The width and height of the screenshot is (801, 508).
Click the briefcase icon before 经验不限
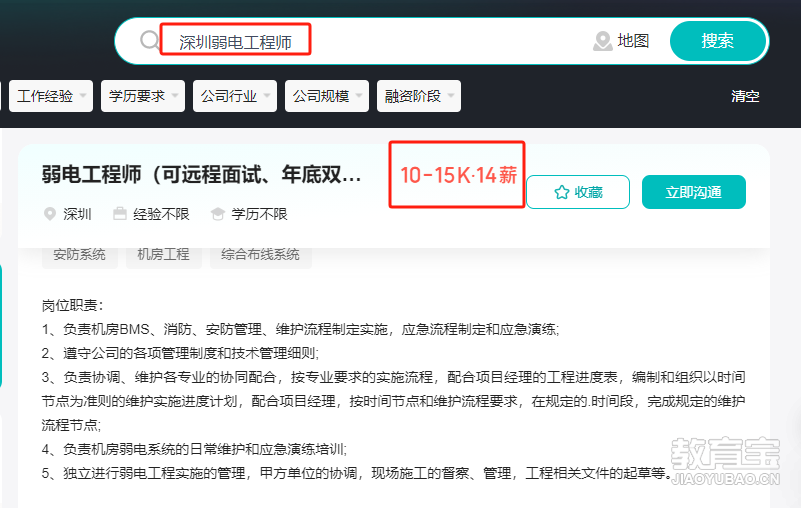120,214
